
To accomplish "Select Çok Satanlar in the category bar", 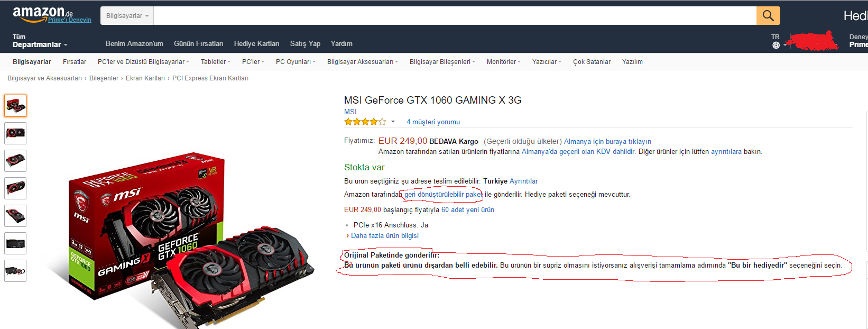I will click(592, 62).
